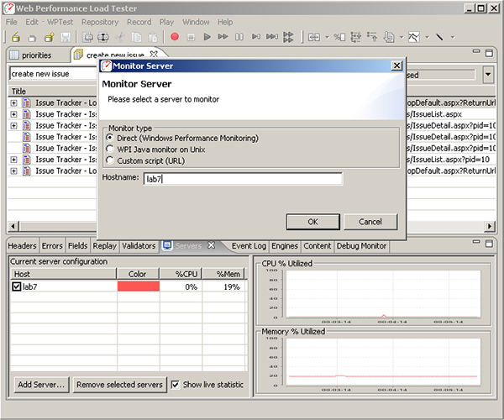
Task: Click the new repository icon with star
Action: click(x=50, y=37)
